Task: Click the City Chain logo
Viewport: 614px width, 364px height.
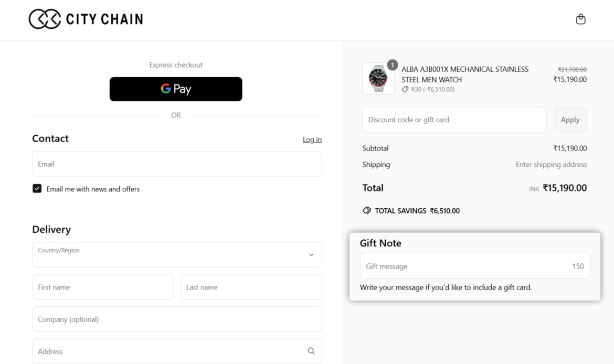Action: coord(86,19)
